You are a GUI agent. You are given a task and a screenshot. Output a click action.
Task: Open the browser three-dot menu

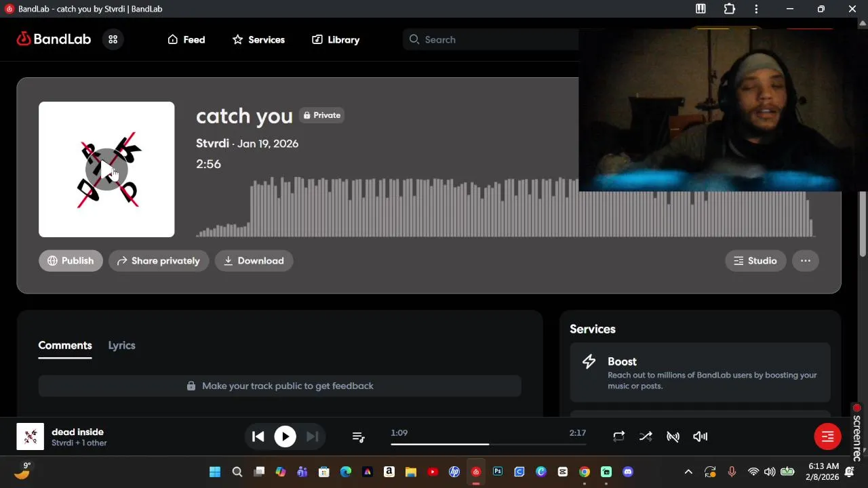pyautogui.click(x=757, y=9)
